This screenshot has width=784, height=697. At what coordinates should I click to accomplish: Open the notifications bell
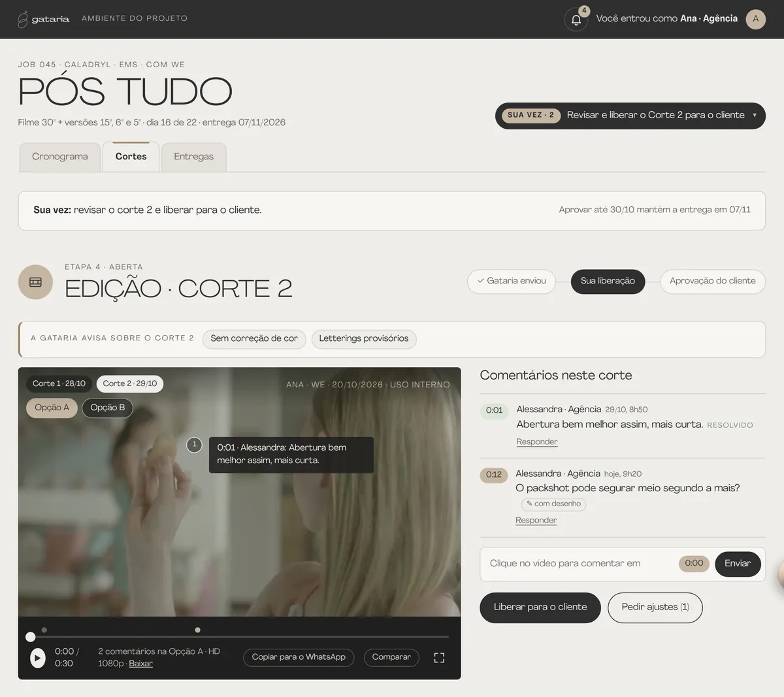coord(576,19)
